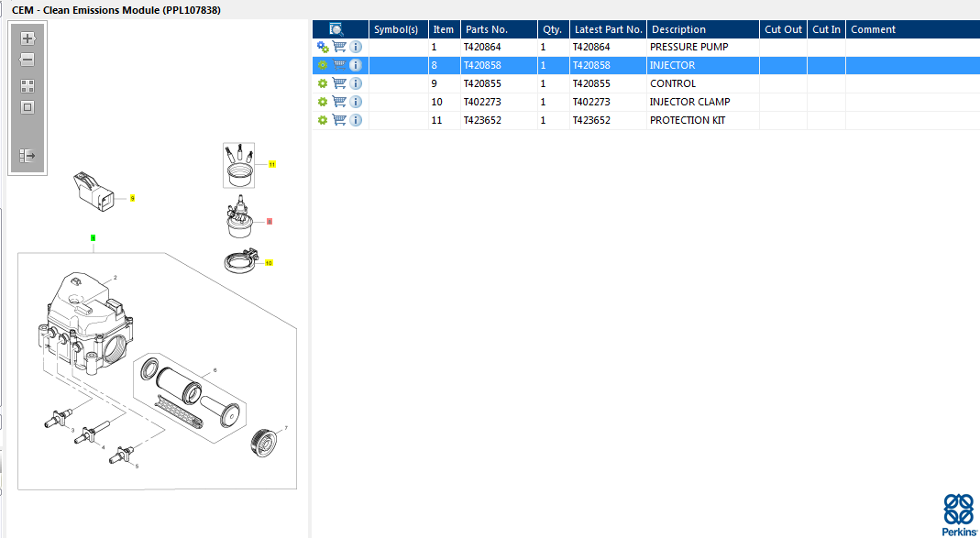
Task: Click CEM - Clean Emissions Module title
Action: (x=116, y=11)
